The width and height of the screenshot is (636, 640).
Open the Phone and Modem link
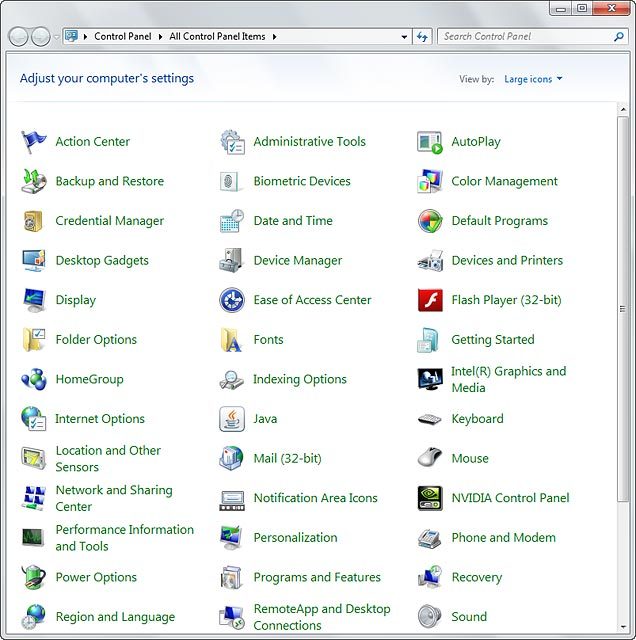pyautogui.click(x=503, y=538)
